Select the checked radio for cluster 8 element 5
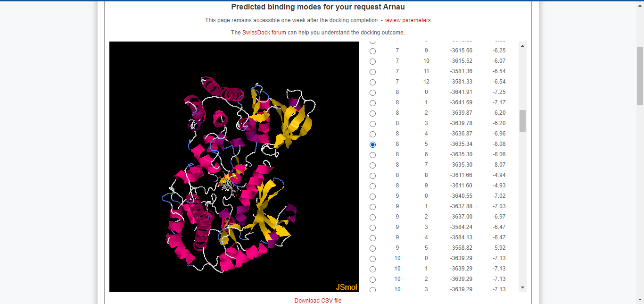Viewport: 644px width, 304px height. [x=373, y=144]
